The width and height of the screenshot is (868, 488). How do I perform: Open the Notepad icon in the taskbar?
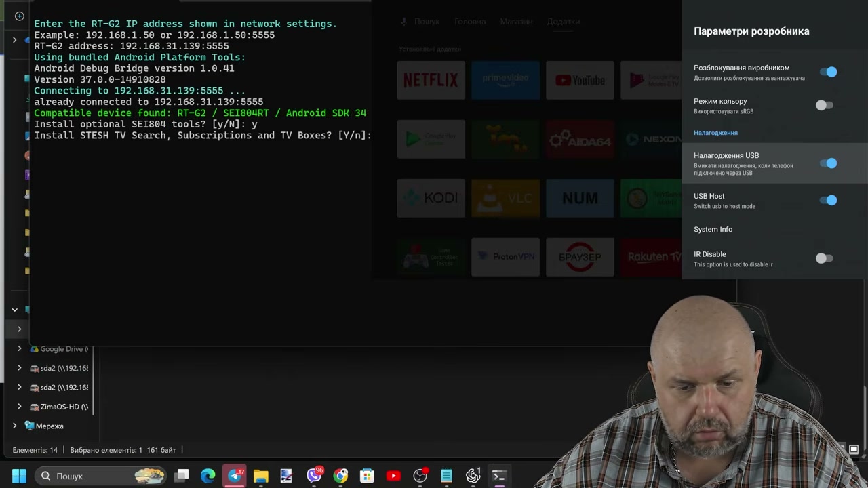tap(446, 476)
